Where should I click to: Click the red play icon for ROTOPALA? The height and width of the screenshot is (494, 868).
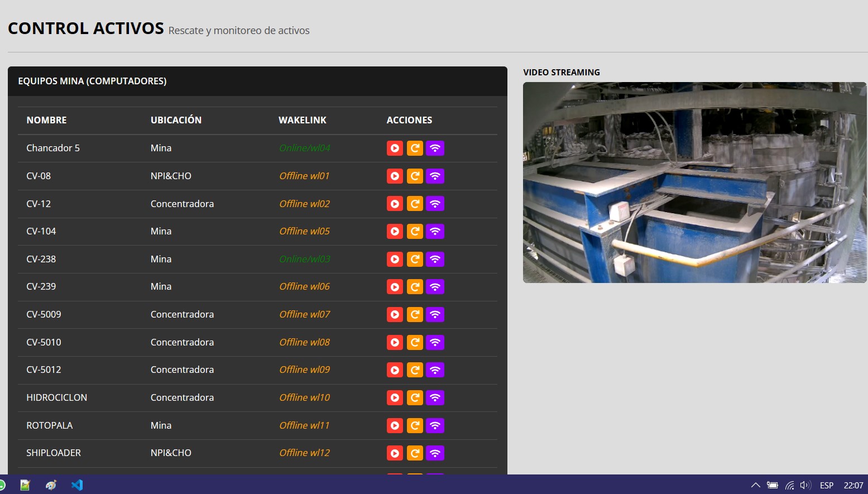tap(395, 425)
